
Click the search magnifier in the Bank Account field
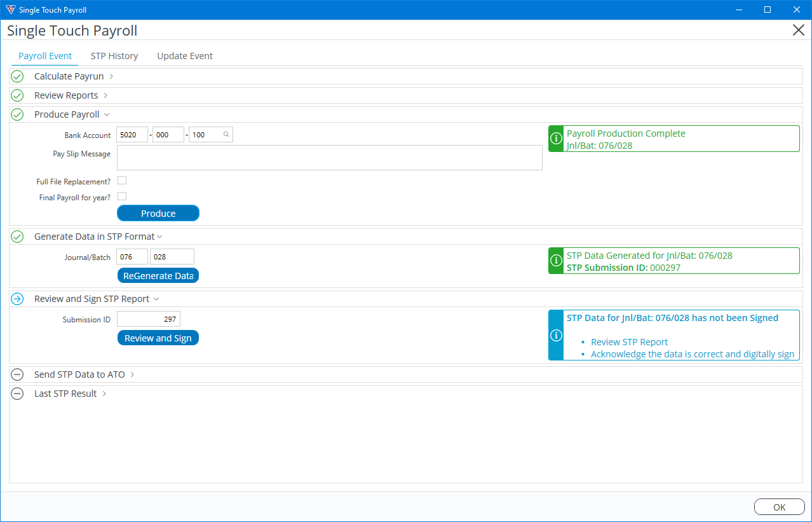pos(226,135)
